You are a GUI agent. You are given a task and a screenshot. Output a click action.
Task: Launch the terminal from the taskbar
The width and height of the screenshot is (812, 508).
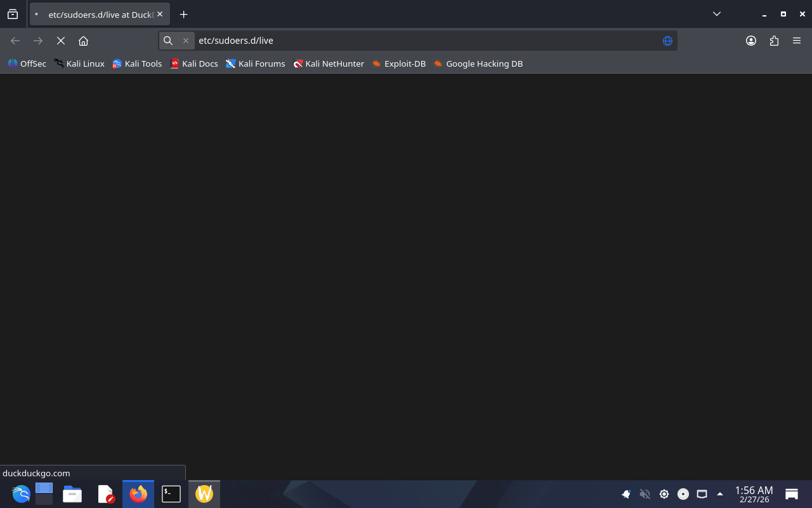point(171,494)
